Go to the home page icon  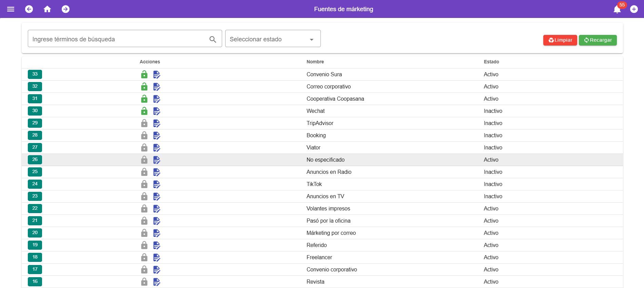pyautogui.click(x=47, y=9)
